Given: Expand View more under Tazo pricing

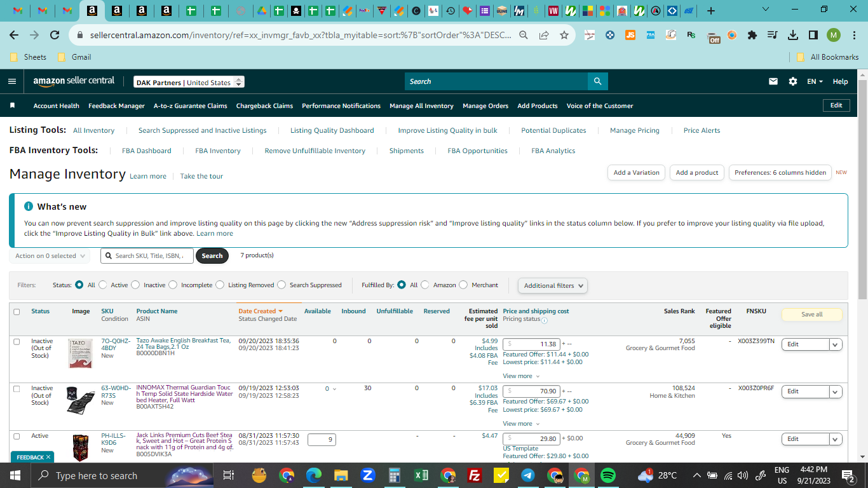Looking at the screenshot, I should point(521,376).
